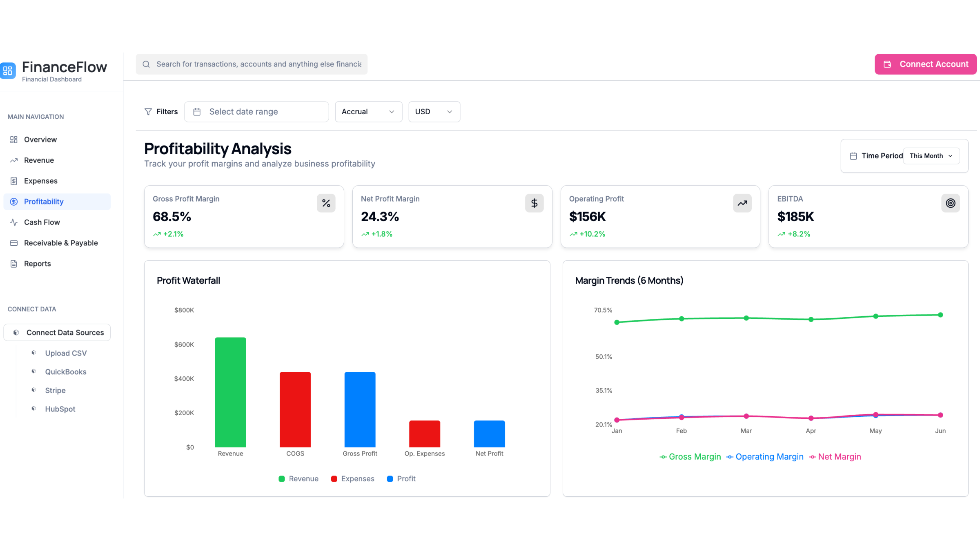Click the trend arrow icon on Operating Profit

(742, 203)
